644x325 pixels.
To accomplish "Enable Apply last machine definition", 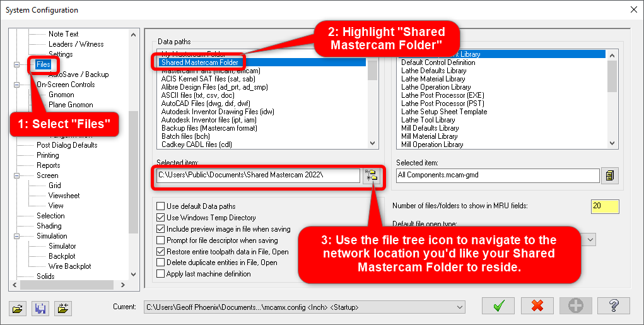I will tap(161, 274).
